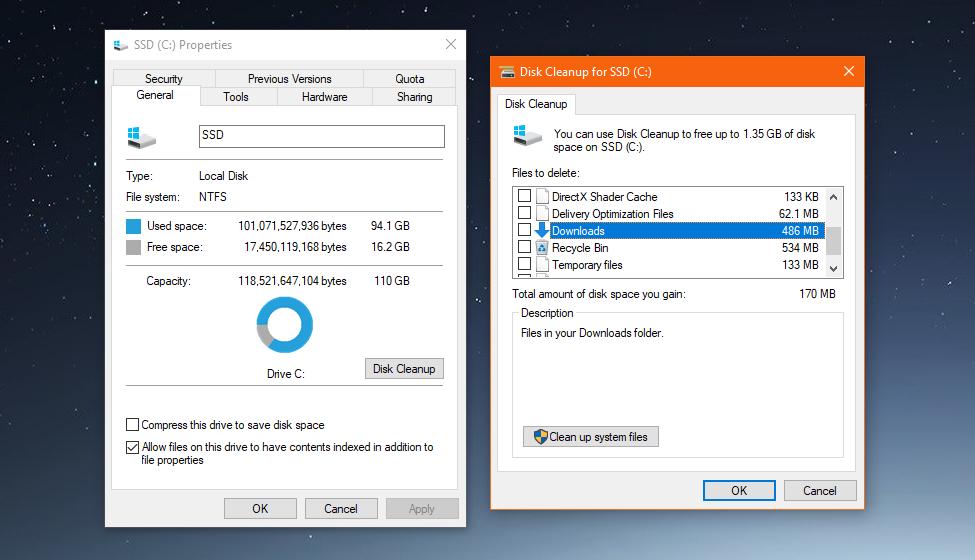Click the SSD drive name text field
975x560 pixels.
pos(322,137)
